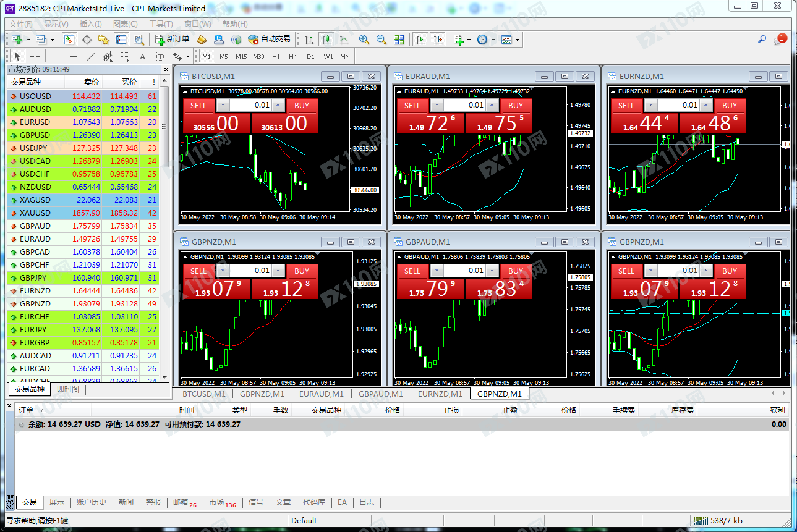
Task: Select XAUUSD row in market watch
Action: (35, 213)
